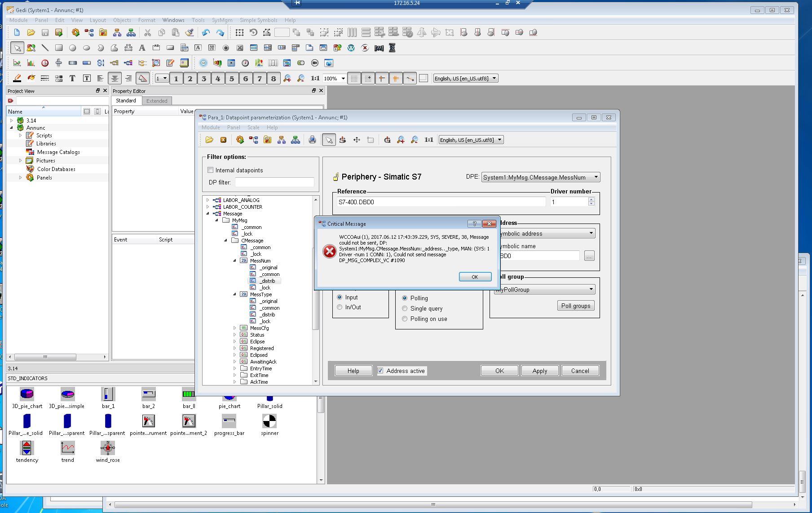Switch to the Extended tab
The width and height of the screenshot is (812, 513).
[157, 101]
